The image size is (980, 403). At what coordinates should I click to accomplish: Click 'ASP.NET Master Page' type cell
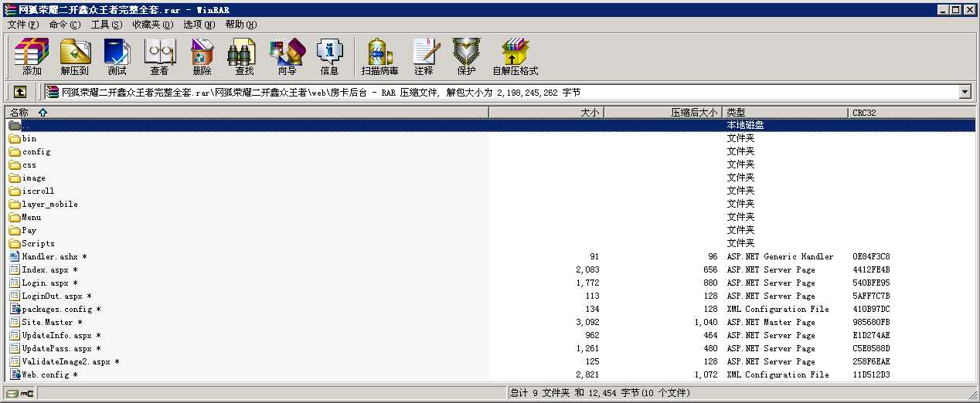(771, 322)
